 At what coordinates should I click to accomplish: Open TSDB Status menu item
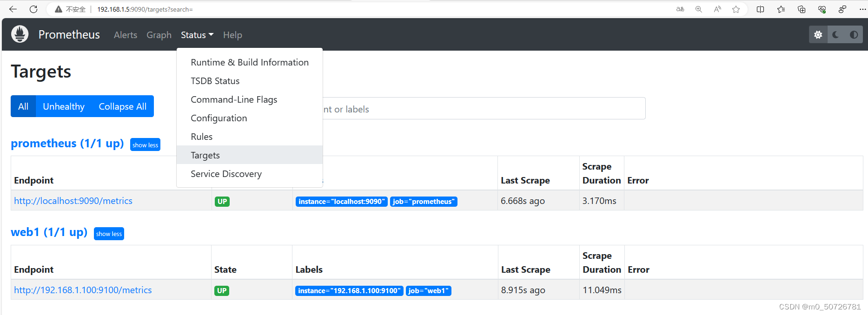250,81
